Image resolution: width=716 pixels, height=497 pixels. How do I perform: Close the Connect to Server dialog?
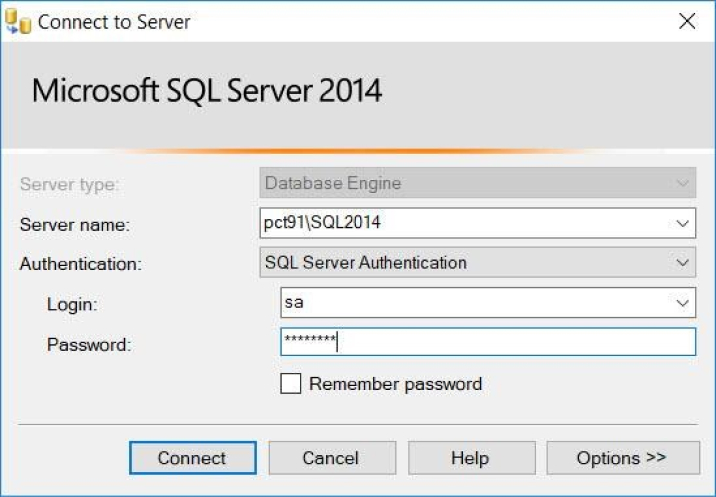tap(687, 21)
